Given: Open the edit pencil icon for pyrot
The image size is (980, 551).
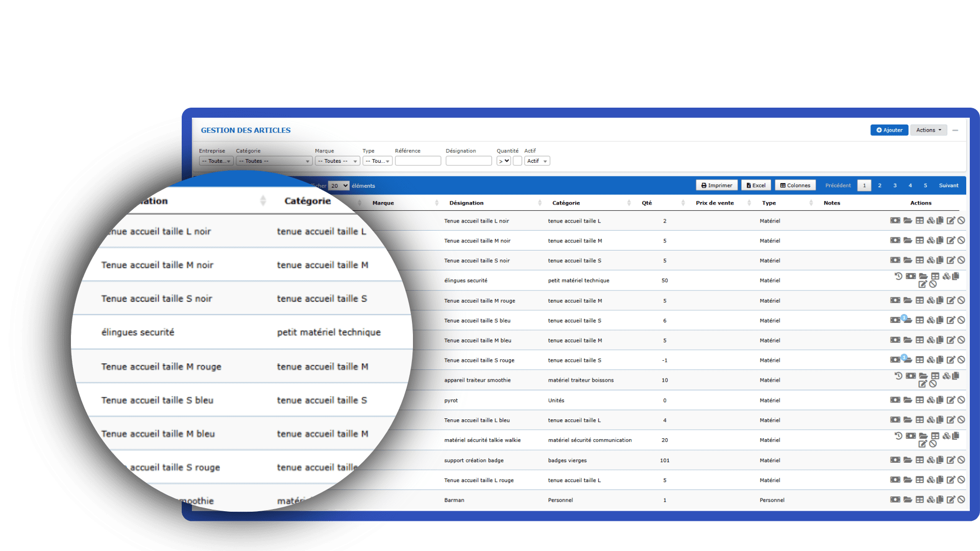Looking at the screenshot, I should (x=951, y=400).
